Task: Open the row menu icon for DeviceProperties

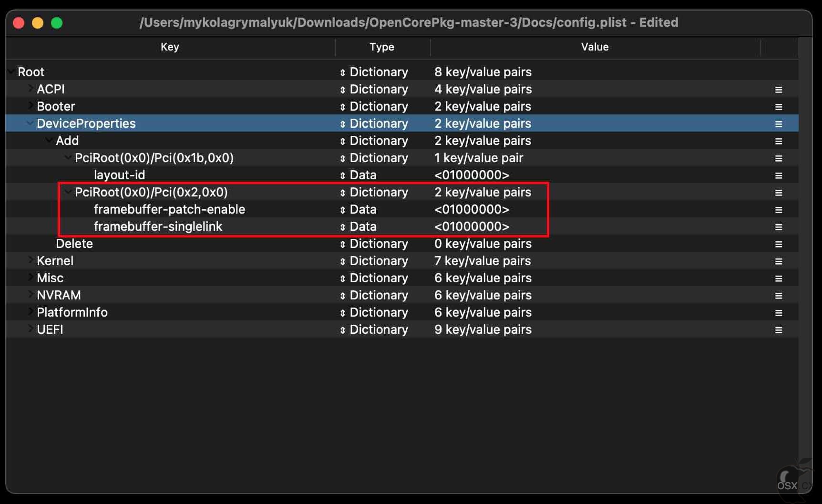Action: [x=778, y=124]
